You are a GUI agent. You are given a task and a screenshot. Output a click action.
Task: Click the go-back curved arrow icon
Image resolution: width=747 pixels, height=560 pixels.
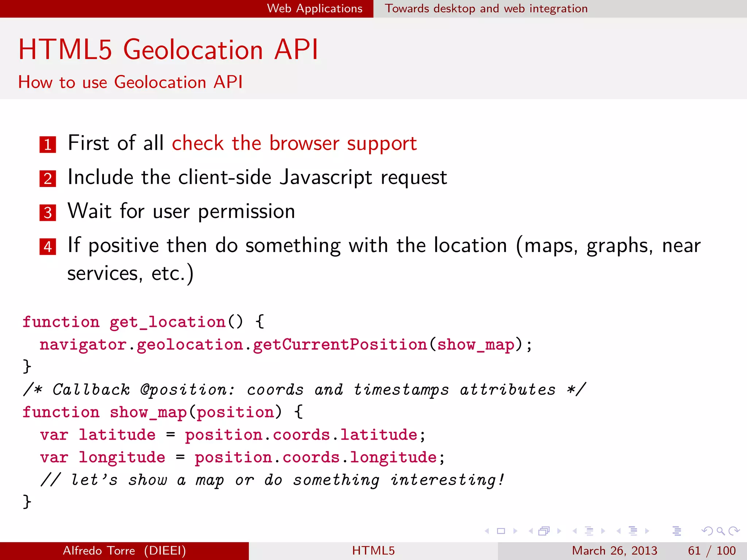[707, 531]
